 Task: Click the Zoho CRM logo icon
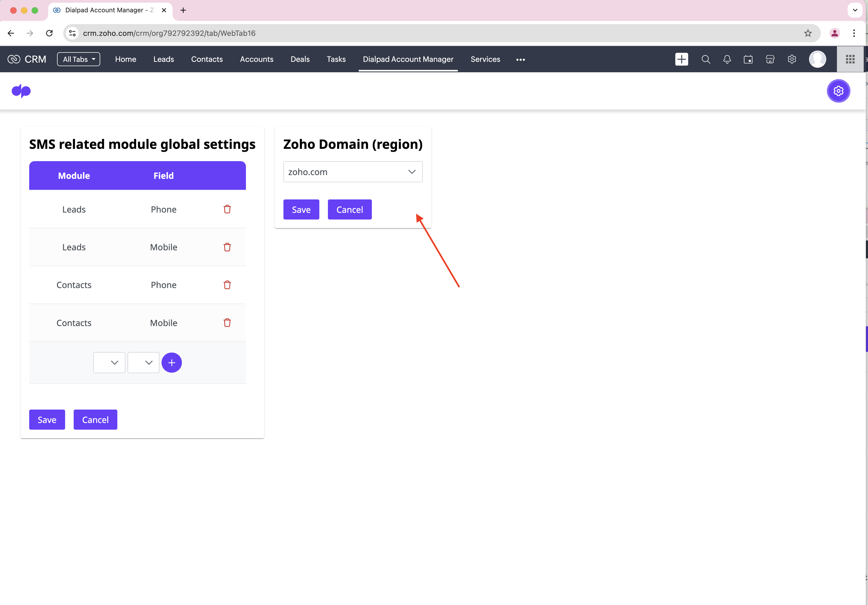pos(14,59)
